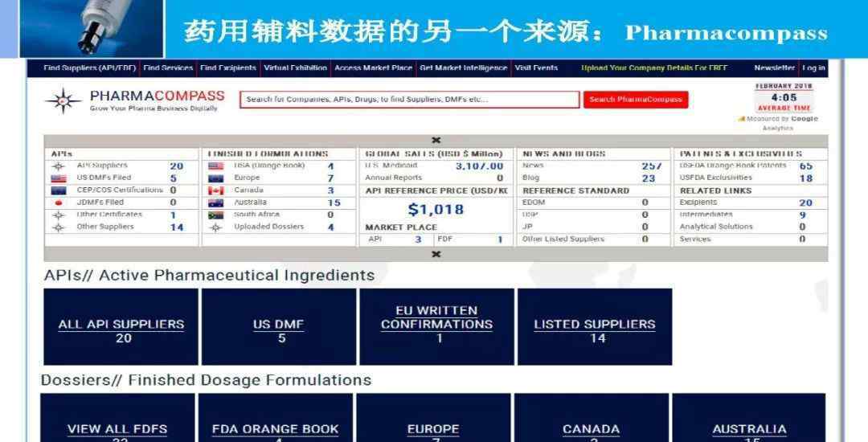Click USFDA Orange Book Patents count 65
The image size is (868, 442).
[x=806, y=166]
